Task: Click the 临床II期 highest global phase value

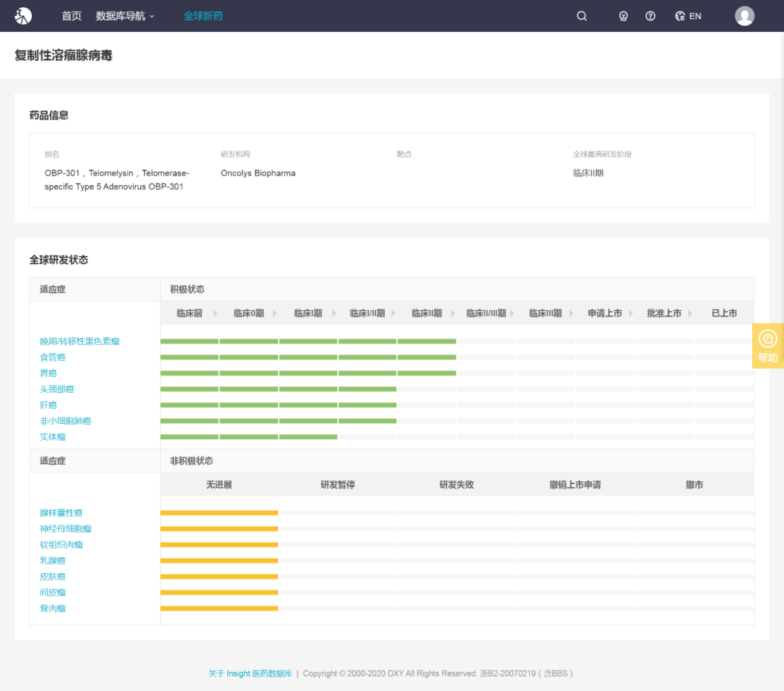Action: click(x=588, y=173)
